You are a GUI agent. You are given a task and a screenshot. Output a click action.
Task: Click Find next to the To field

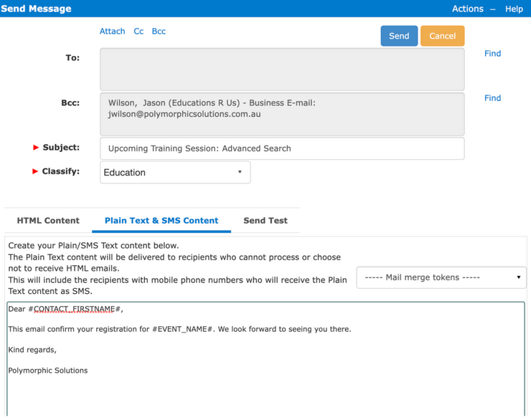(492, 54)
